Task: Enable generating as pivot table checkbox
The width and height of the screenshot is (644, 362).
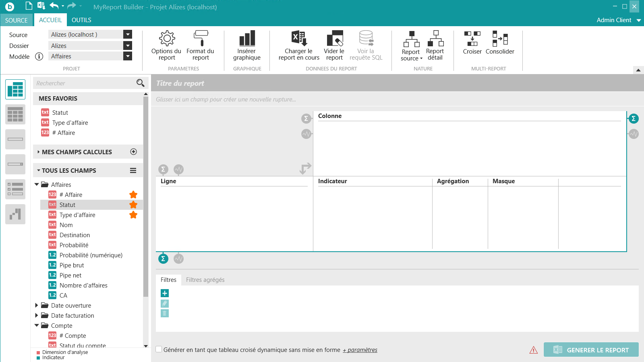Action: click(159, 350)
